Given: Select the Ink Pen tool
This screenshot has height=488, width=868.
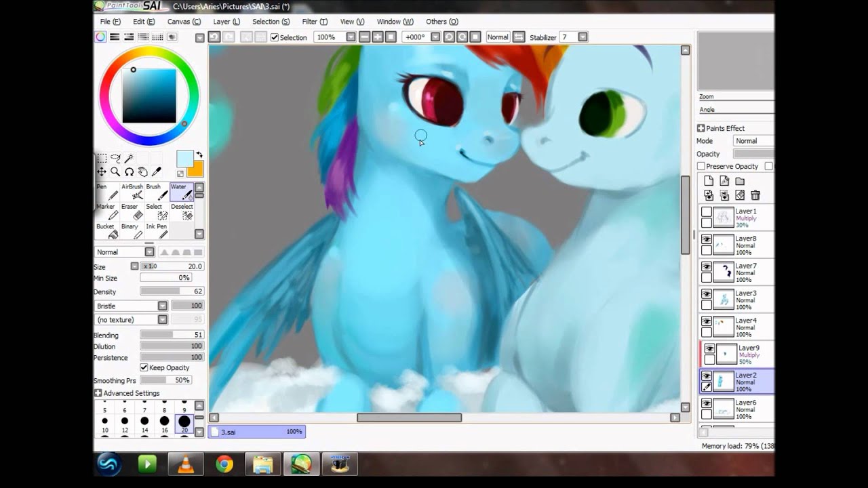Looking at the screenshot, I should (157, 232).
